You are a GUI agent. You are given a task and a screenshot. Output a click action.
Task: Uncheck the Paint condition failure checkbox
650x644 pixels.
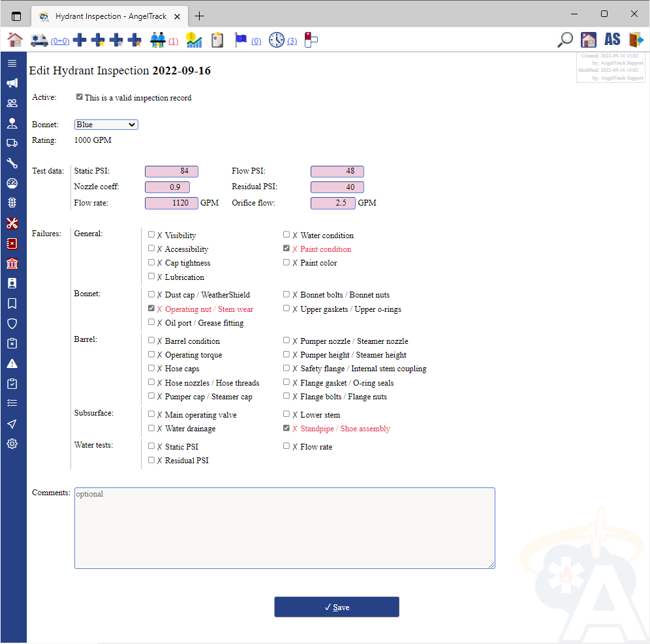[x=286, y=249]
